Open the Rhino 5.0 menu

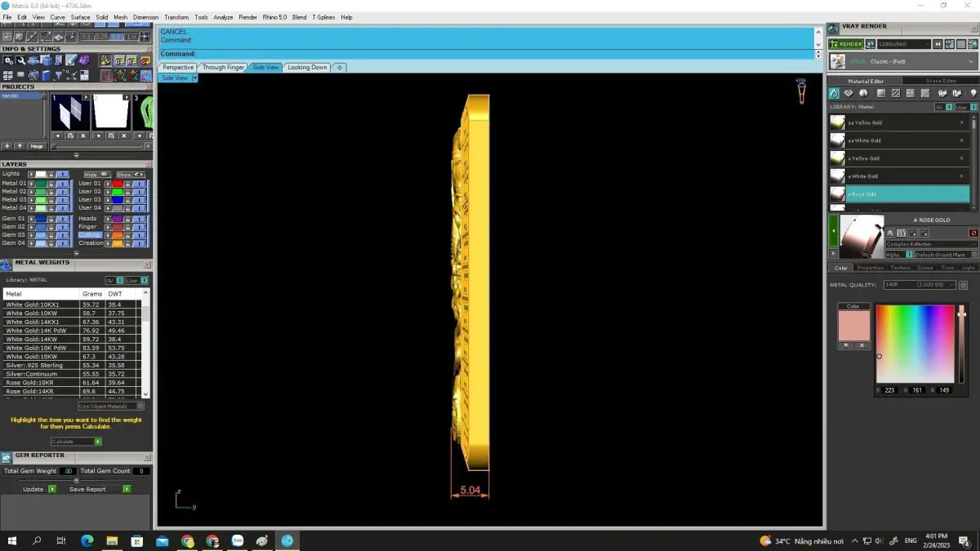[x=274, y=17]
